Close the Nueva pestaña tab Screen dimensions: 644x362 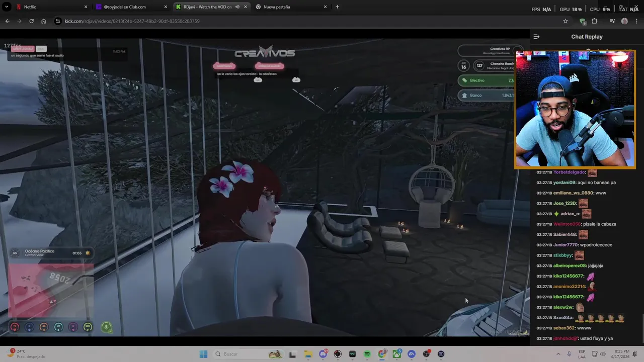pos(325,7)
